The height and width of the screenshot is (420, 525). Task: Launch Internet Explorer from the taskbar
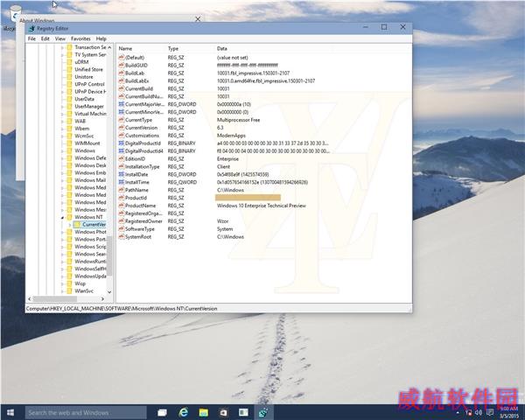coord(183,413)
